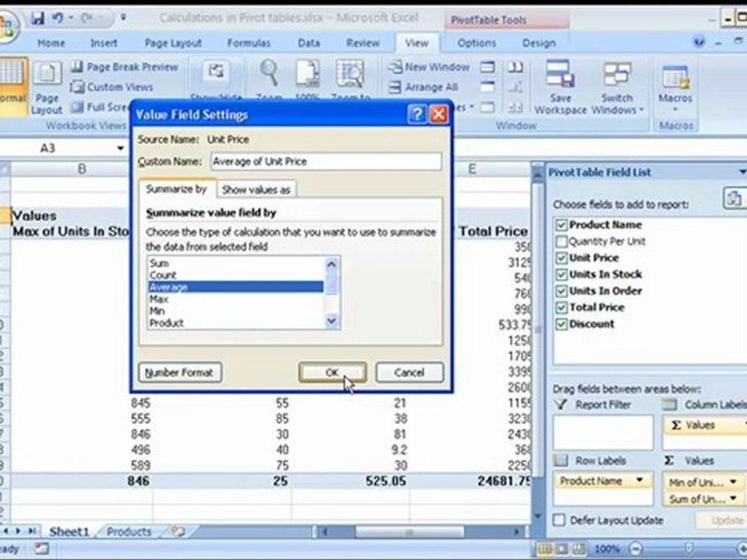Open Sum of Un... value field dropdown
Image resolution: width=747 pixels, height=560 pixels.
[x=733, y=499]
